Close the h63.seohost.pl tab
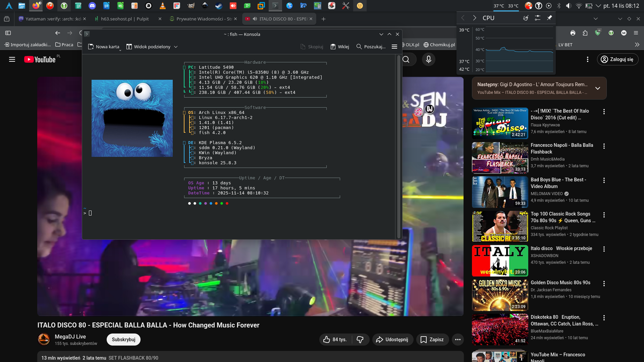The image size is (644, 362). pos(159,19)
